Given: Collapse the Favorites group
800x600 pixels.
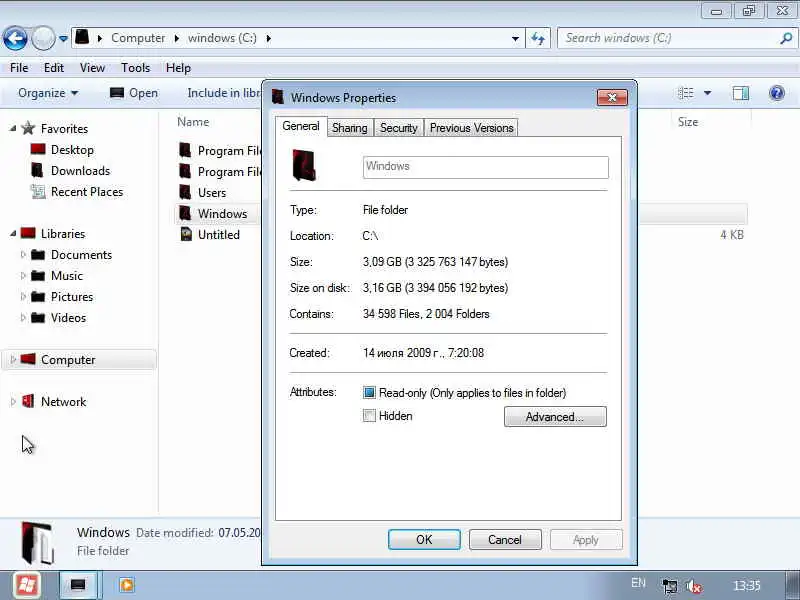Looking at the screenshot, I should click(13, 129).
